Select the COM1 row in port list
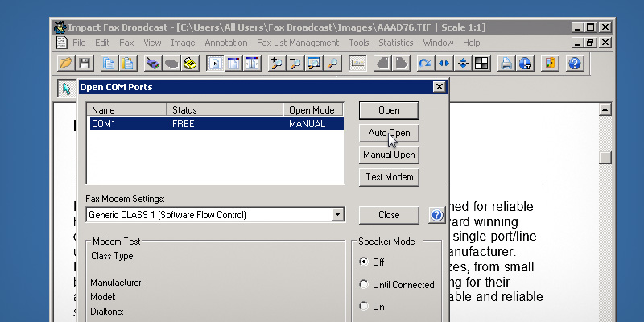Screen dimensions: 644x322 coord(216,124)
